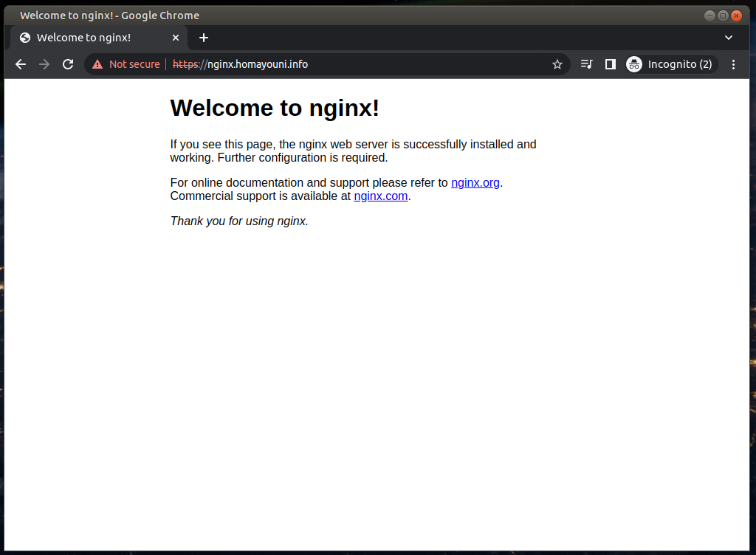The width and height of the screenshot is (756, 555).
Task: Click the Not secure label
Action: (134, 64)
